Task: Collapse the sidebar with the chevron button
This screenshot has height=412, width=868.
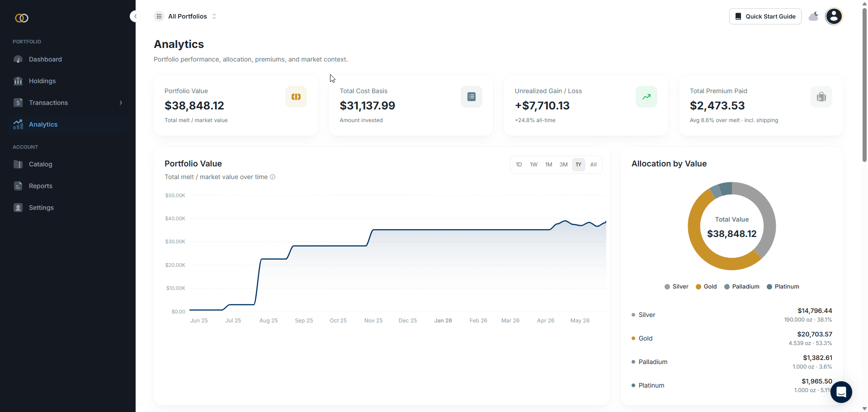Action: 135,16
